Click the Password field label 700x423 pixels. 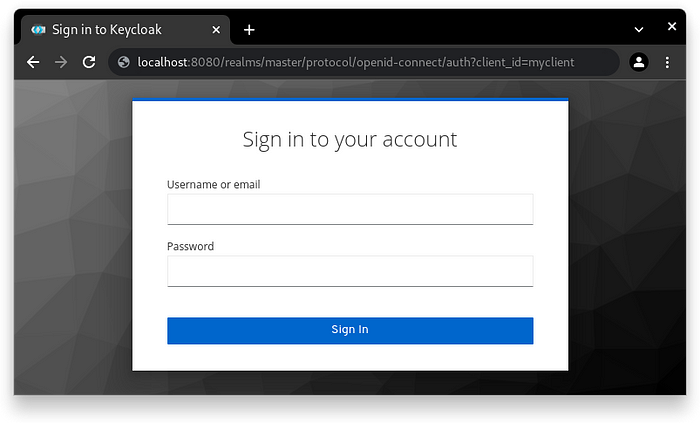pyautogui.click(x=190, y=246)
